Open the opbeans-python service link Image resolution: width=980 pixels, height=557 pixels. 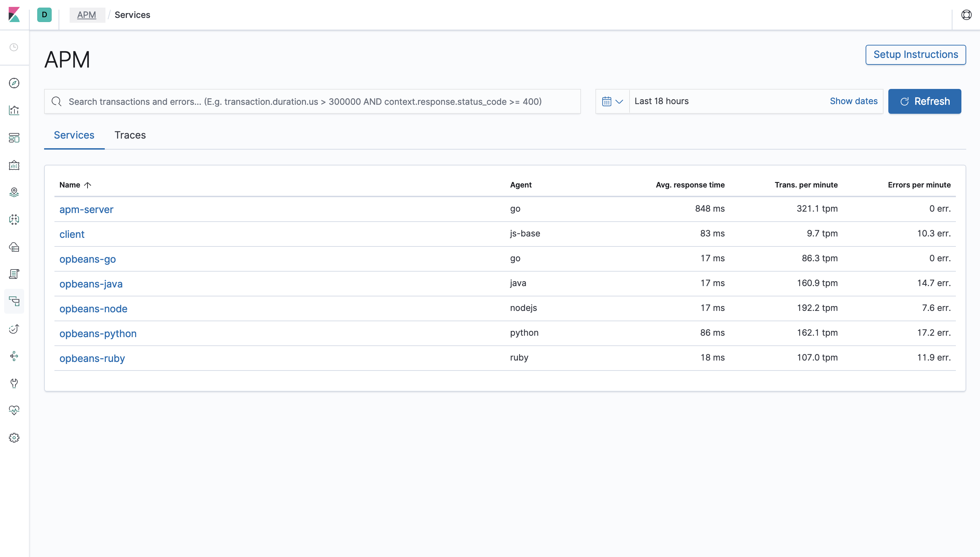click(x=98, y=333)
